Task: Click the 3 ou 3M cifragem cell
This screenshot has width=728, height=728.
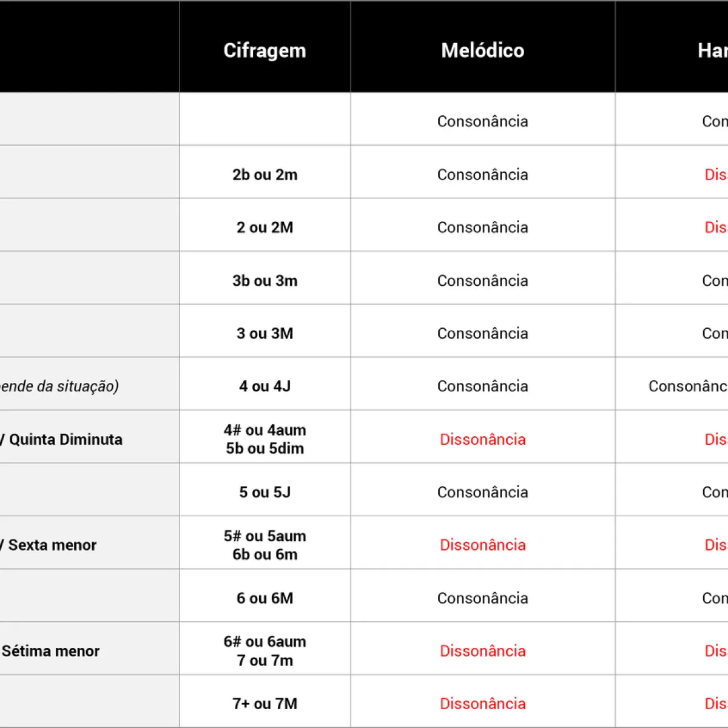Action: (x=265, y=334)
